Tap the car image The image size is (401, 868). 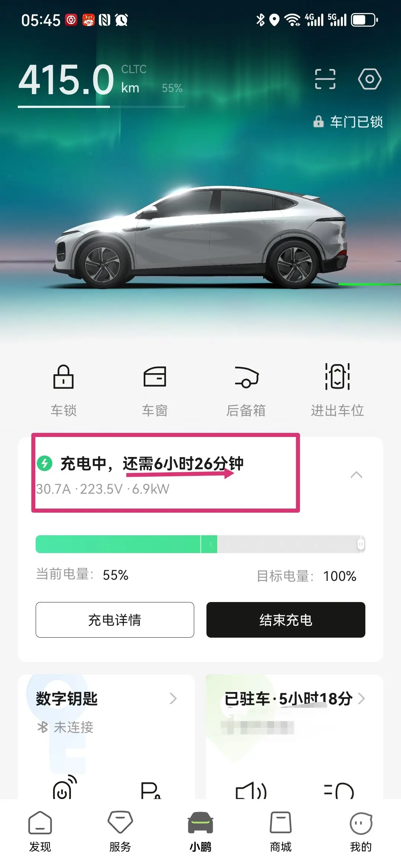(200, 237)
